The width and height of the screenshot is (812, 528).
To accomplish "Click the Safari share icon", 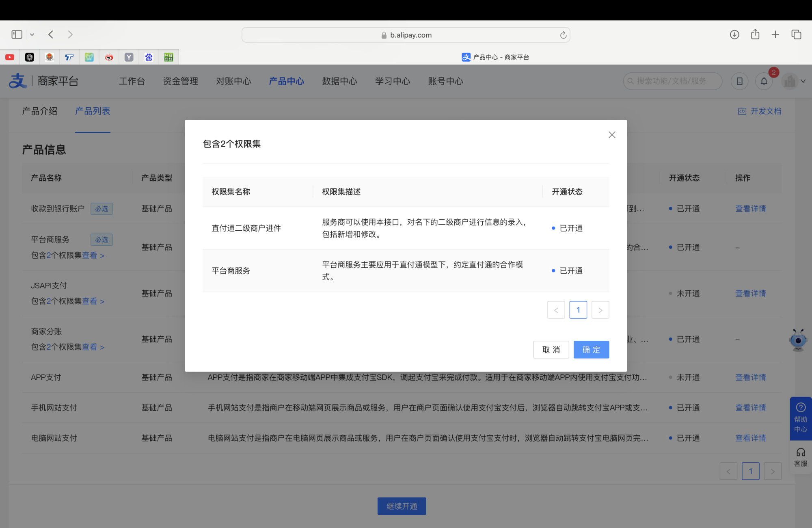I will click(755, 35).
